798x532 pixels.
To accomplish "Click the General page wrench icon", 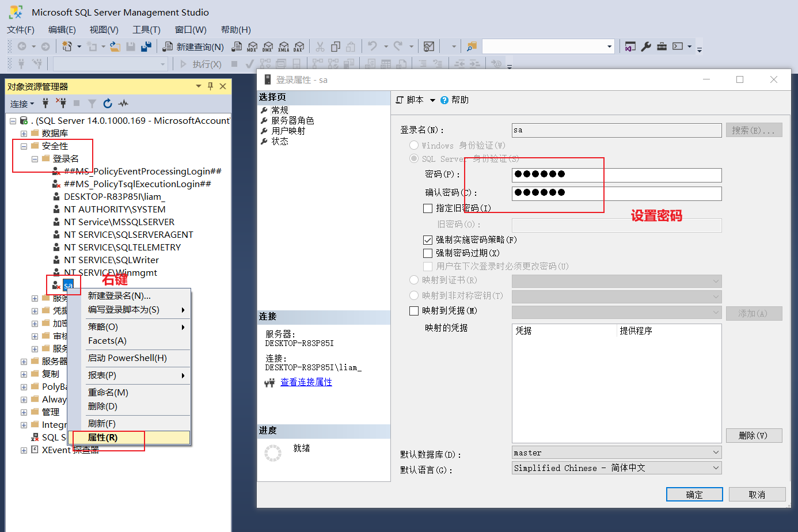I will [264, 110].
